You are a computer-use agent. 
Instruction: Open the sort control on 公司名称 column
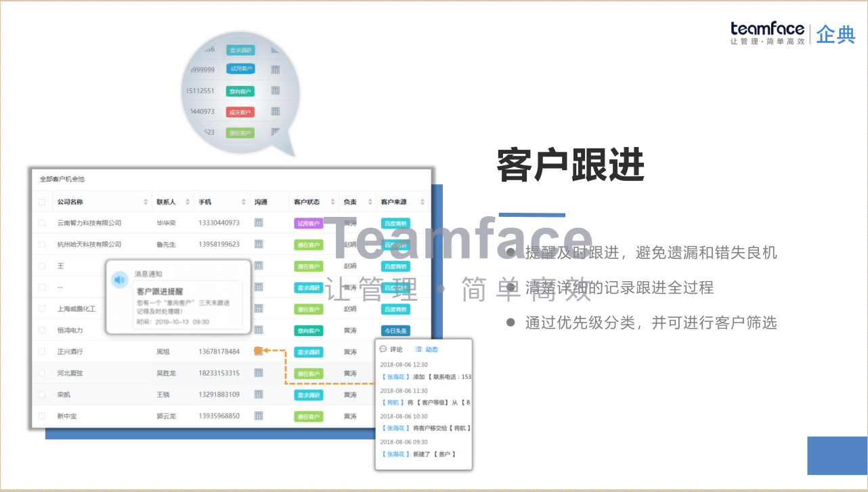(146, 201)
